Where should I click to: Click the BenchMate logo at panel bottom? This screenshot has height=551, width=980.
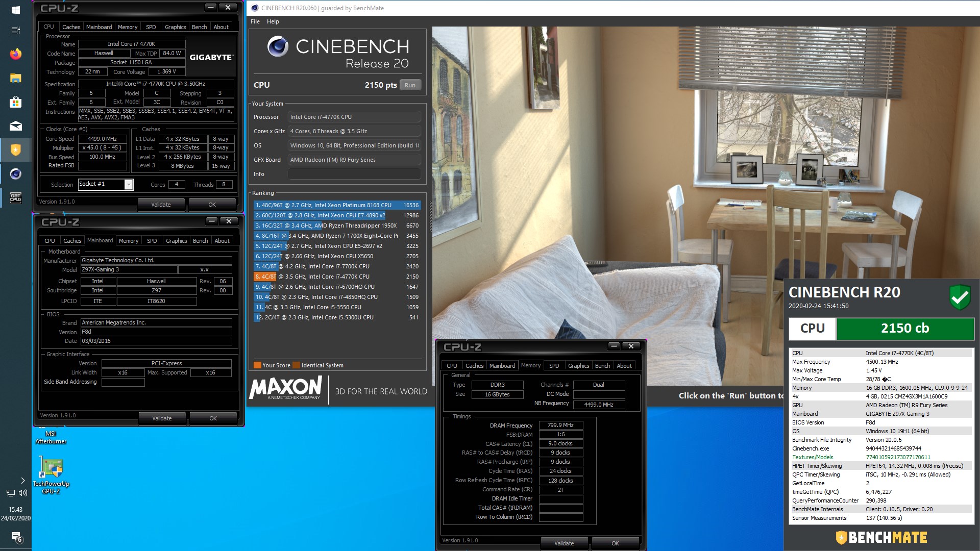pyautogui.click(x=881, y=537)
